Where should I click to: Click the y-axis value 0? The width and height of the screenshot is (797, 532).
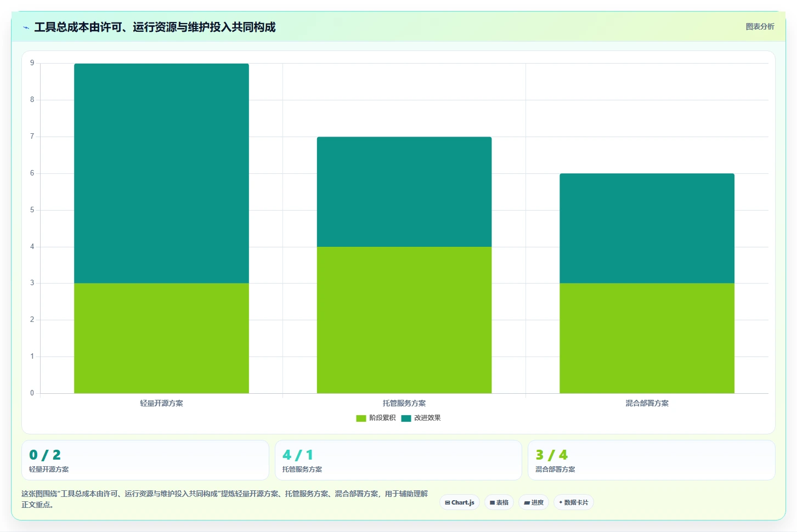click(32, 393)
